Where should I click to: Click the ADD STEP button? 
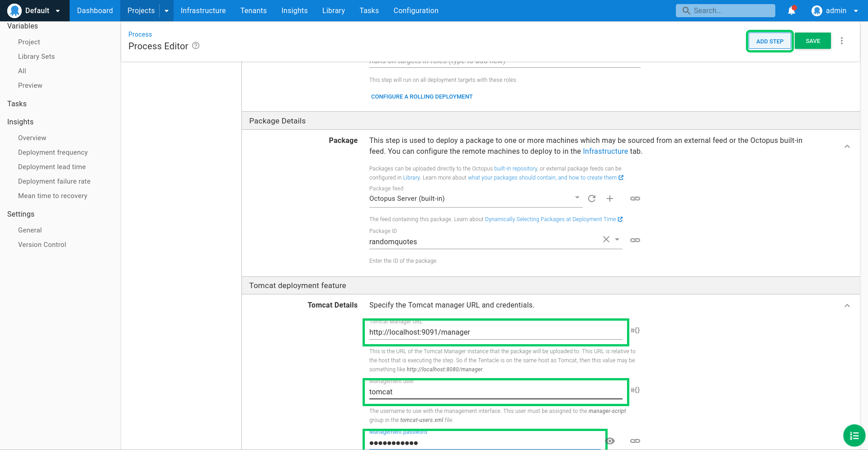point(769,41)
